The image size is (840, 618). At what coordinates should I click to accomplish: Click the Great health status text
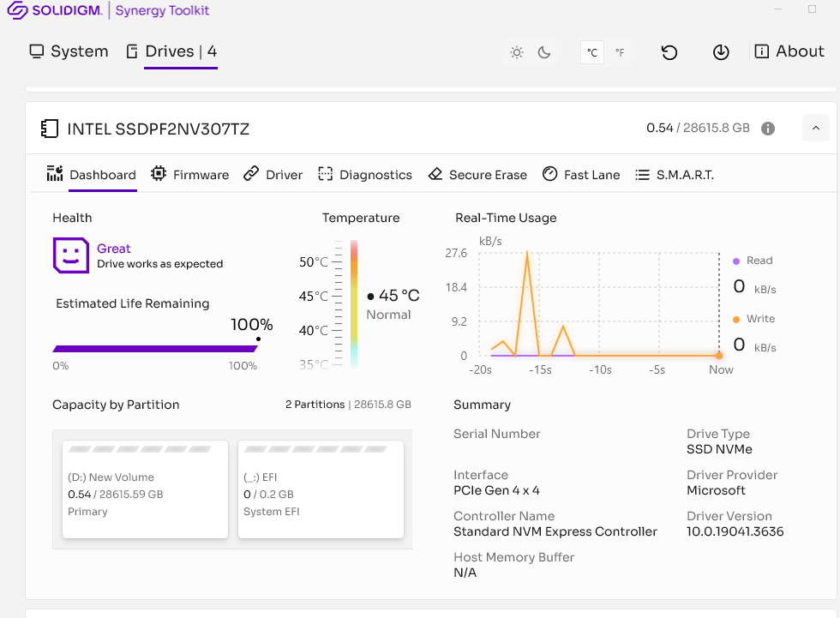coord(113,249)
